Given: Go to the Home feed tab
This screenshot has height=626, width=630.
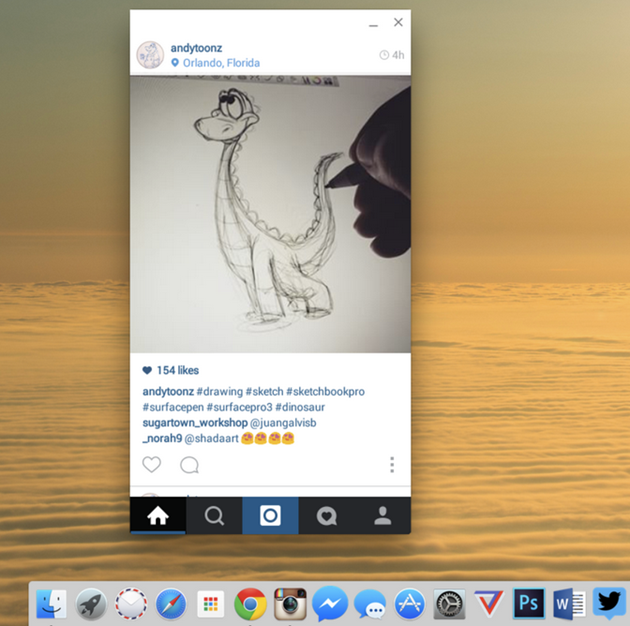Looking at the screenshot, I should pos(158,516).
